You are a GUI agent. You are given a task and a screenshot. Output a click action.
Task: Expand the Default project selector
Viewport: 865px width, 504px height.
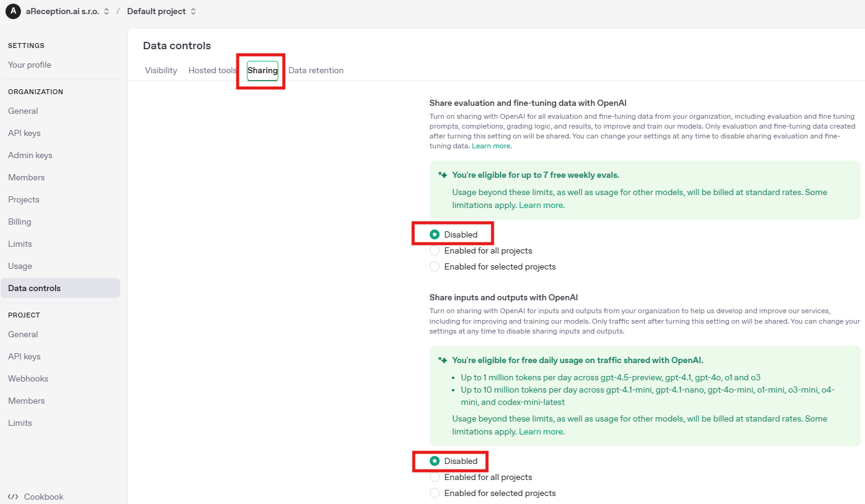[162, 11]
